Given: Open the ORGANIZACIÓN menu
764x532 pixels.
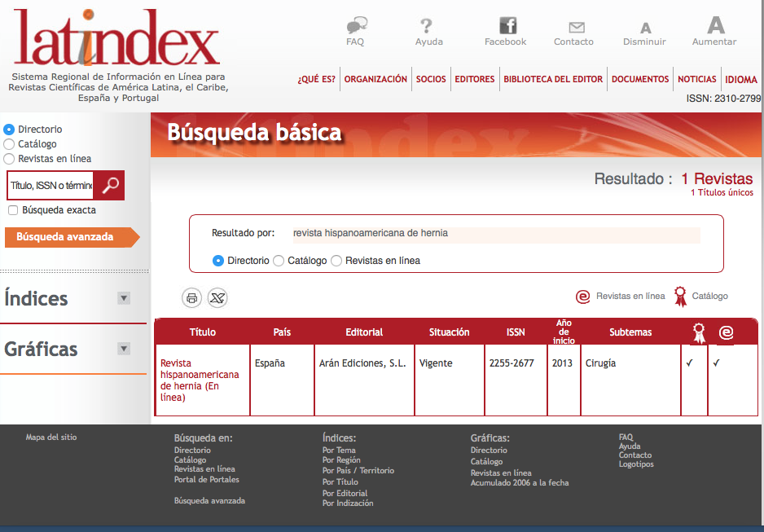Looking at the screenshot, I should point(375,79).
